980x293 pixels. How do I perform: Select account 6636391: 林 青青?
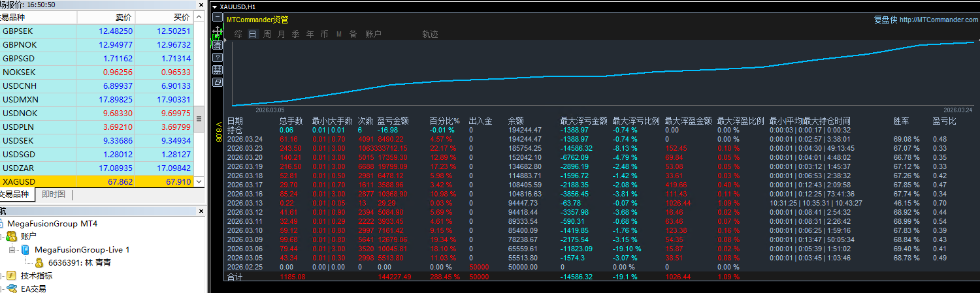[78, 262]
